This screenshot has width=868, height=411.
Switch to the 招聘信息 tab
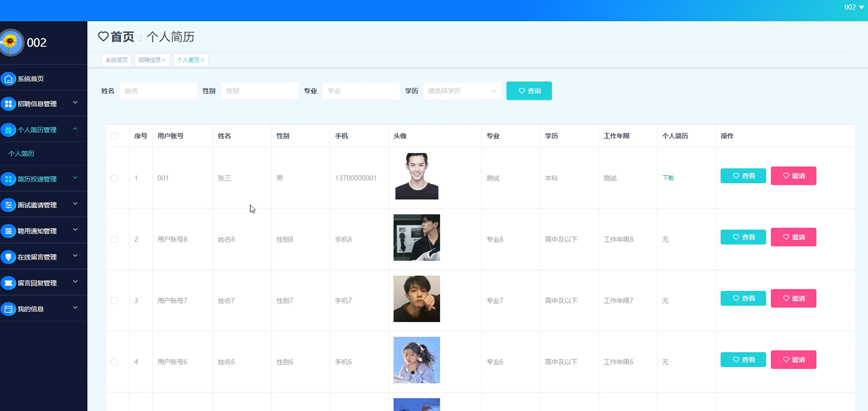tap(149, 60)
